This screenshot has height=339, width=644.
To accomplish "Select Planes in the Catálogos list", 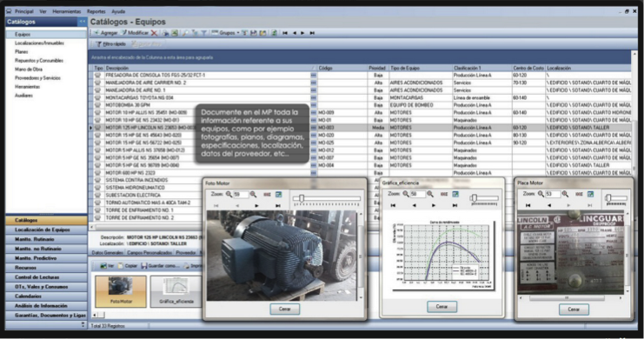I will [x=22, y=52].
